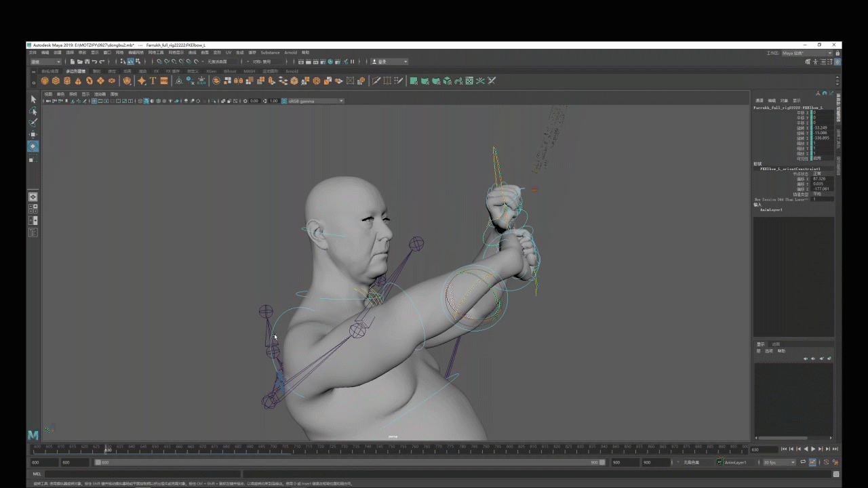Viewport: 868px width, 488px height.
Task: Create a polygon cube from shelf
Action: (x=56, y=81)
